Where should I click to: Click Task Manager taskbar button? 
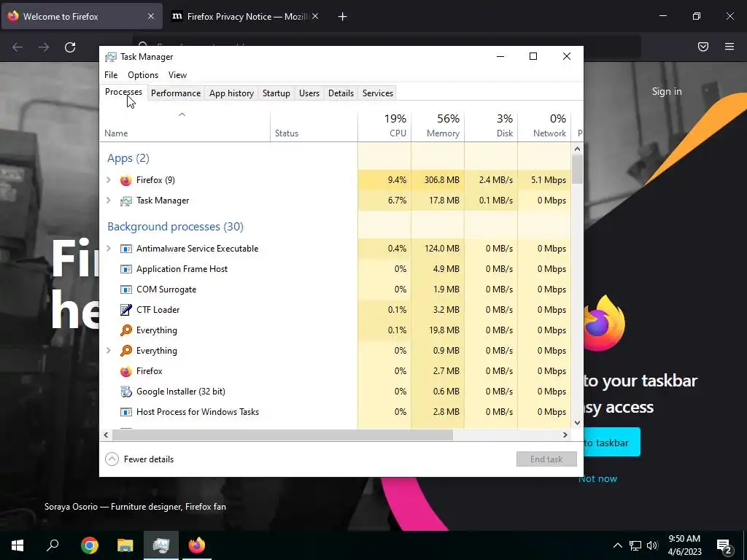(x=161, y=545)
